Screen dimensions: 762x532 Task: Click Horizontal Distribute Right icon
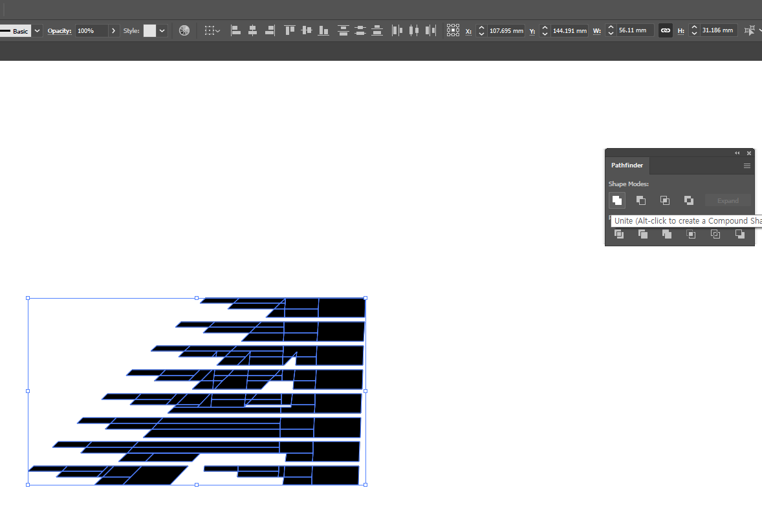(431, 30)
